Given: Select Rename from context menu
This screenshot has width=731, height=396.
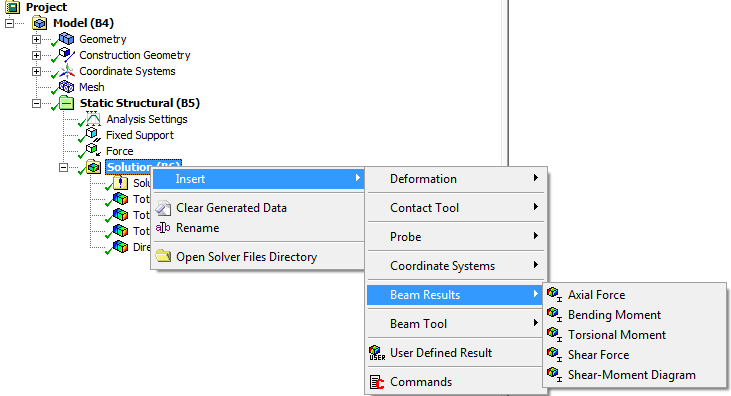Looking at the screenshot, I should point(258,228).
